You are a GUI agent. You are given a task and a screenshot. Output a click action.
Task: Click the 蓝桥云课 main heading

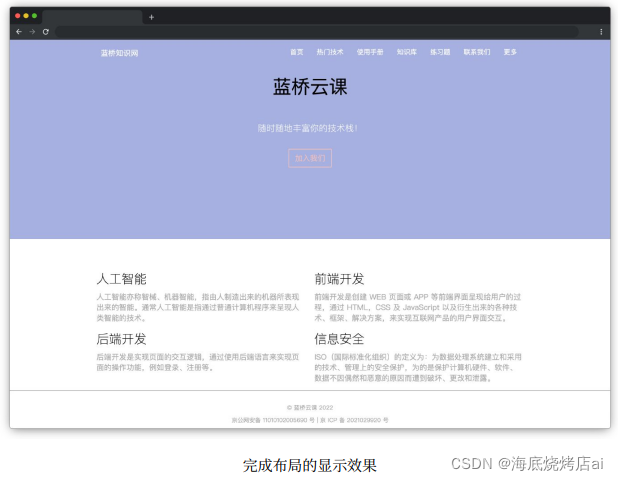tap(310, 87)
